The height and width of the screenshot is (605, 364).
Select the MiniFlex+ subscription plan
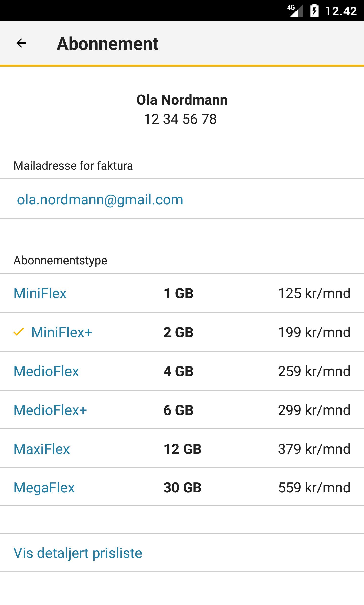click(182, 332)
